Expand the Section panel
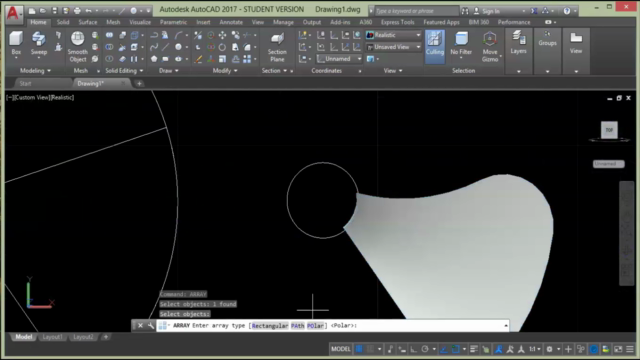Screen dimensions: 640x360 [274, 71]
